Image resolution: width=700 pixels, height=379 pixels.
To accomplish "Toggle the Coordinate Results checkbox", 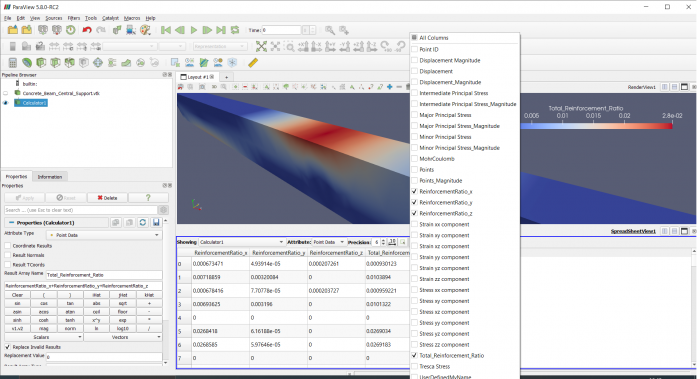I will pos(8,246).
